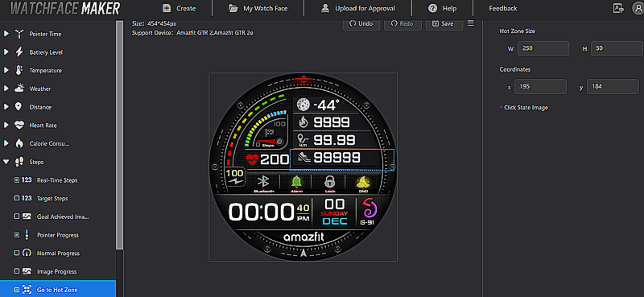
Task: Toggle the Go to Hot Zone checkbox
Action: click(16, 290)
